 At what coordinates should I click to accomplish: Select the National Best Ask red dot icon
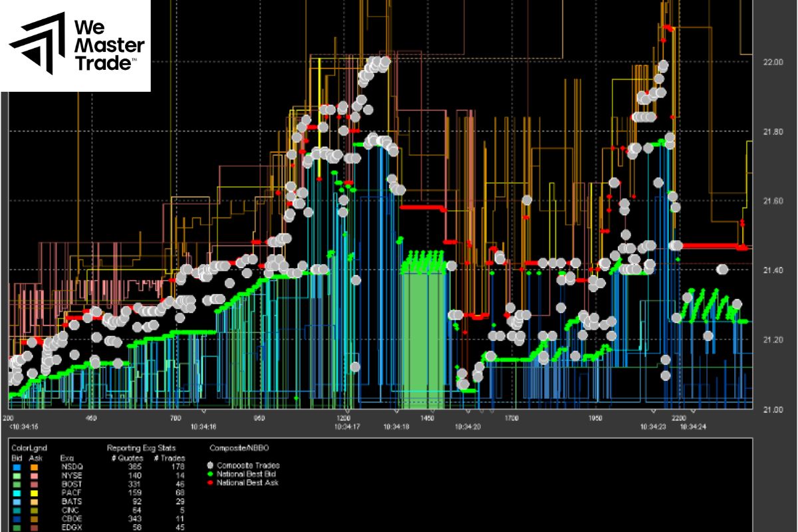[x=210, y=483]
